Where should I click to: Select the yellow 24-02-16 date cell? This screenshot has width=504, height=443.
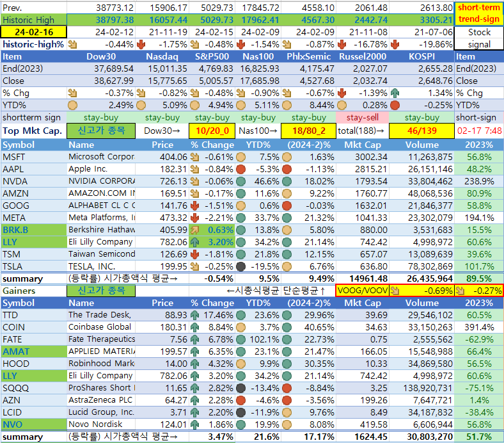pyautogui.click(x=34, y=32)
